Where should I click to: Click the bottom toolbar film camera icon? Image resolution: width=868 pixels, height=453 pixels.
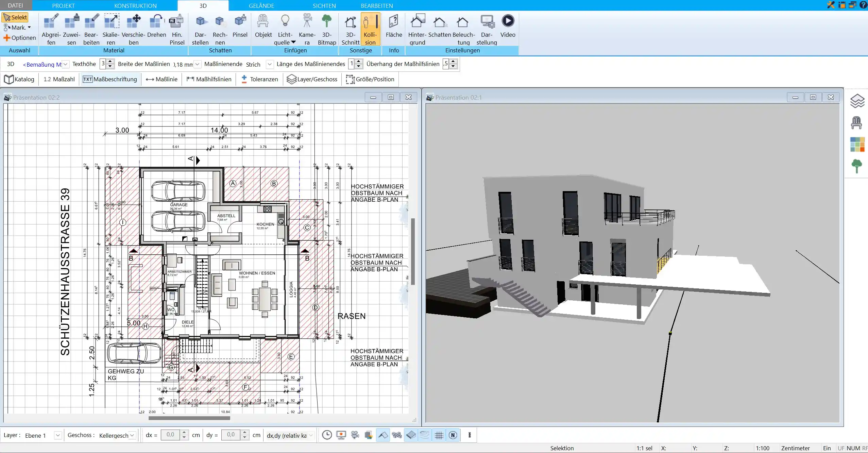coord(355,435)
